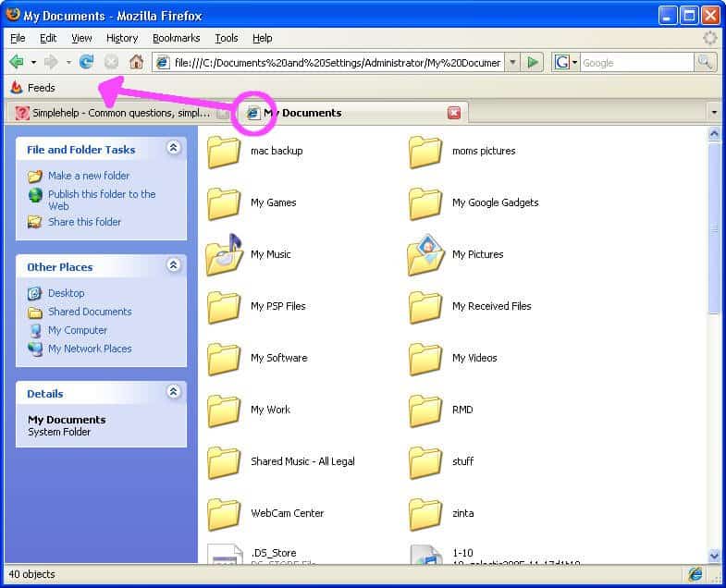Click the Stop loading button
The height and width of the screenshot is (588, 726).
point(111,62)
